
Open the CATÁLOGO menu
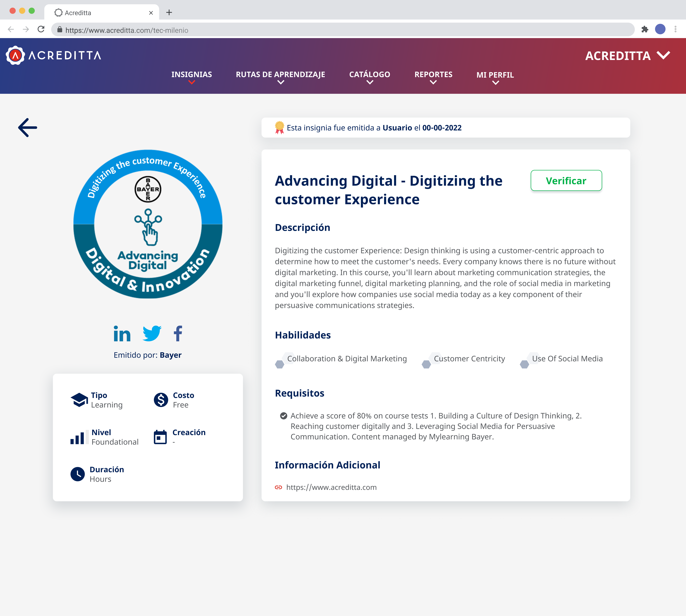(370, 74)
